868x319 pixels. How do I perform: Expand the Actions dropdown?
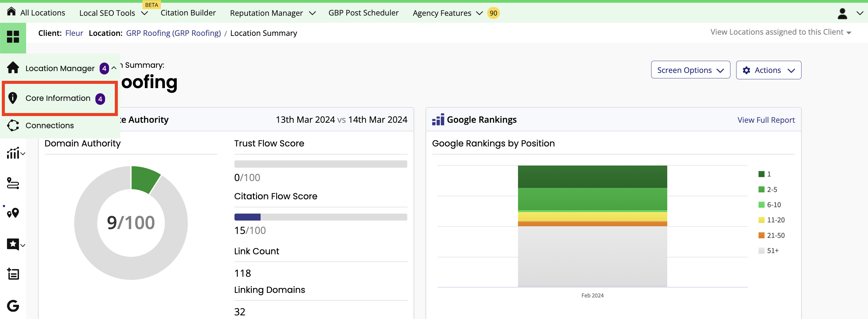tap(769, 70)
